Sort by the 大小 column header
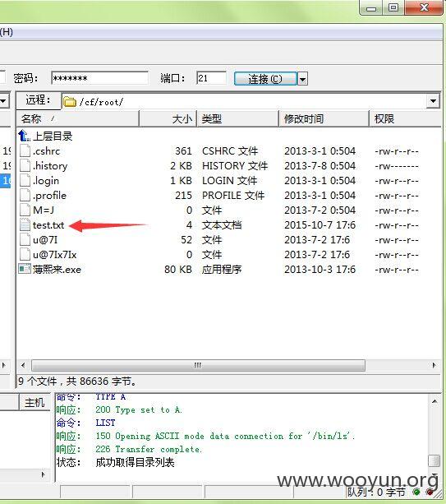The height and width of the screenshot is (504, 446). 168,119
